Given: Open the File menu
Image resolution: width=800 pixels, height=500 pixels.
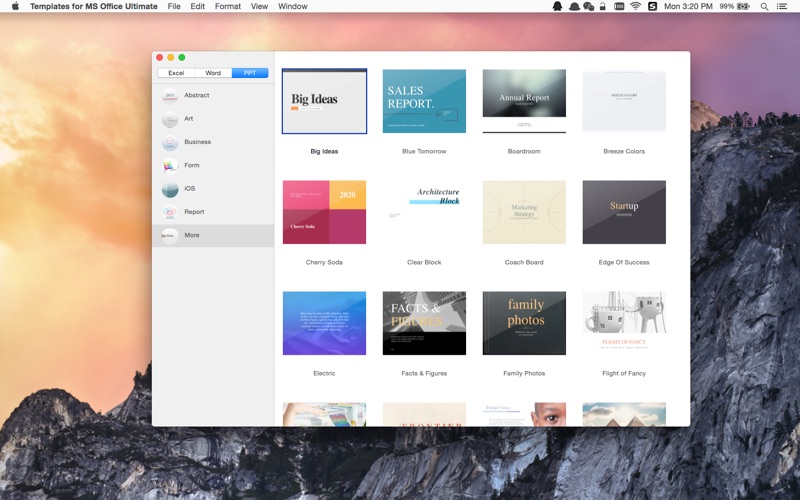Looking at the screenshot, I should tap(174, 6).
